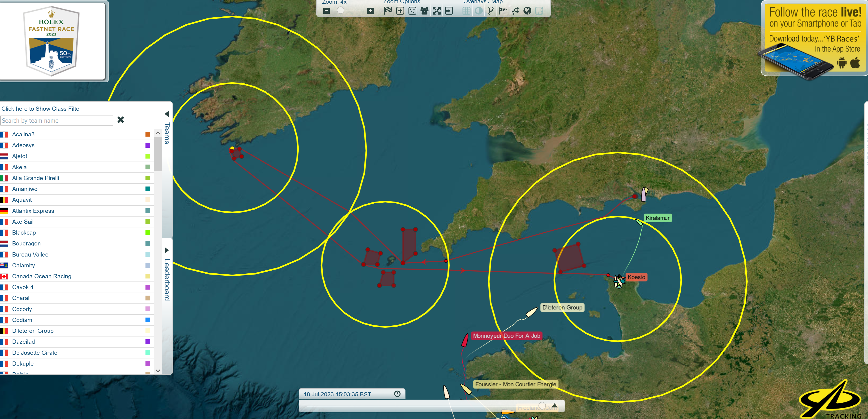Click the branching route overlay icon
Image resolution: width=868 pixels, height=419 pixels.
[491, 11]
